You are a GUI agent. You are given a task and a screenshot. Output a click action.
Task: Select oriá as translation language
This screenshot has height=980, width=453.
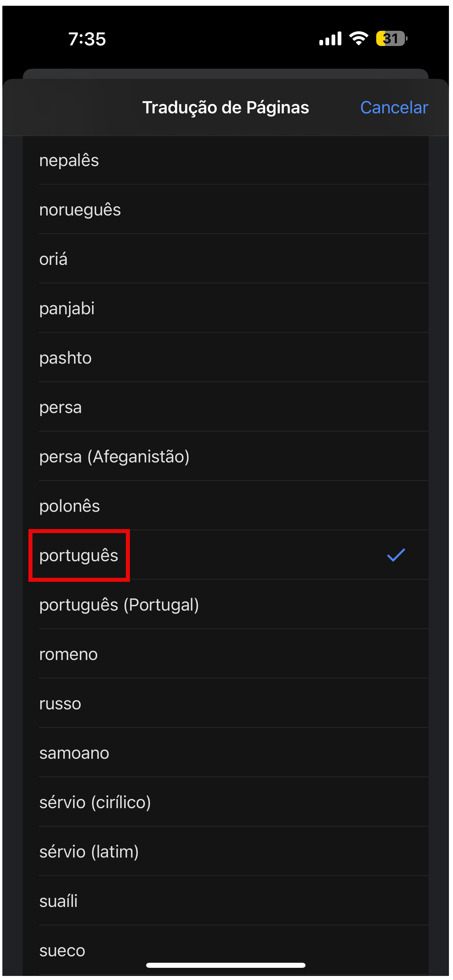point(53,259)
